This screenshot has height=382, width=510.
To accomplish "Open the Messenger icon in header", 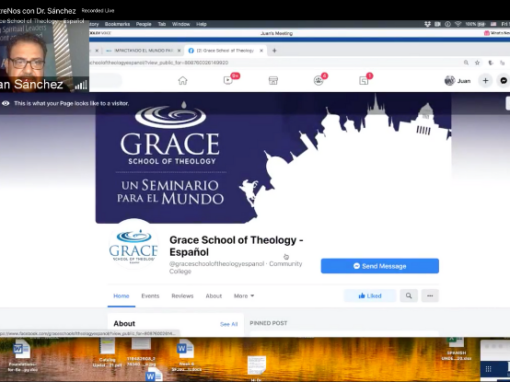I will [x=504, y=81].
